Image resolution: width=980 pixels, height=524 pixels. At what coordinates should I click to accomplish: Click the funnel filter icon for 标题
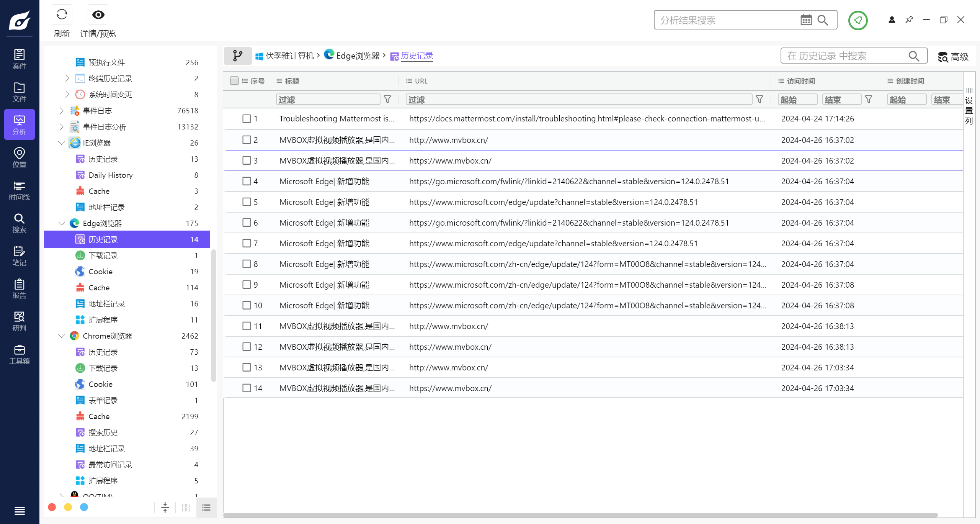(x=387, y=100)
